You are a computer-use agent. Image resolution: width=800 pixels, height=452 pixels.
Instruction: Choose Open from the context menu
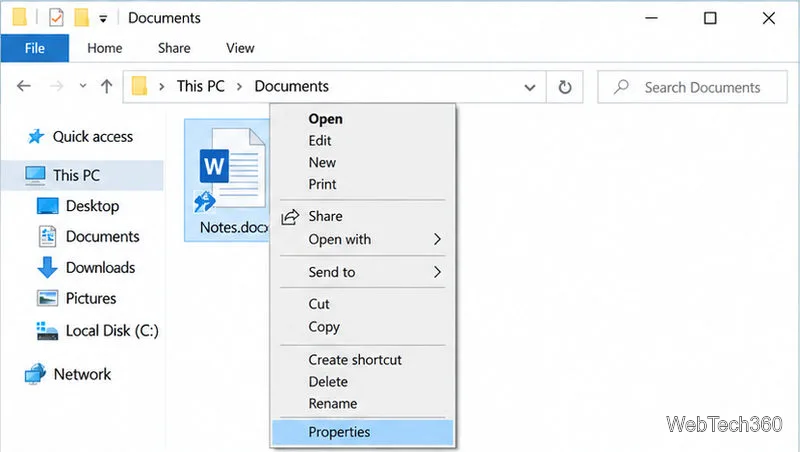click(x=326, y=119)
